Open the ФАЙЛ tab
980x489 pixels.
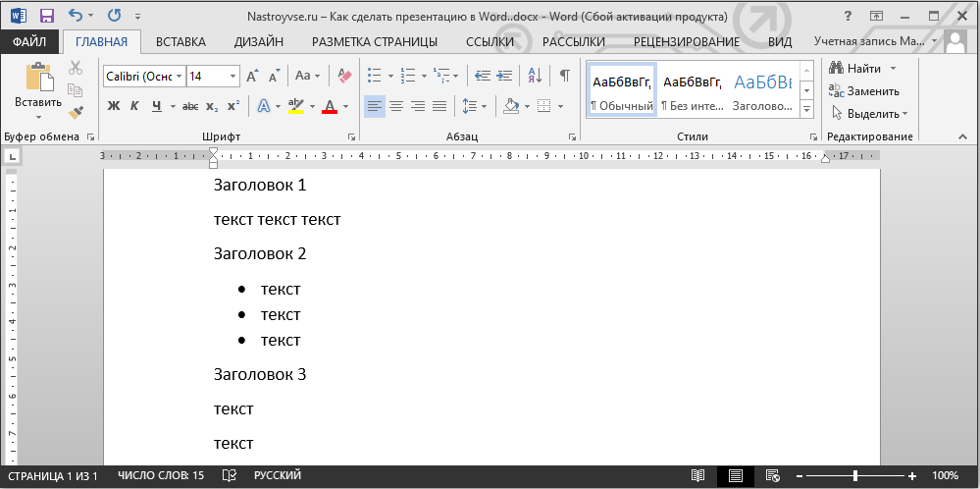29,42
